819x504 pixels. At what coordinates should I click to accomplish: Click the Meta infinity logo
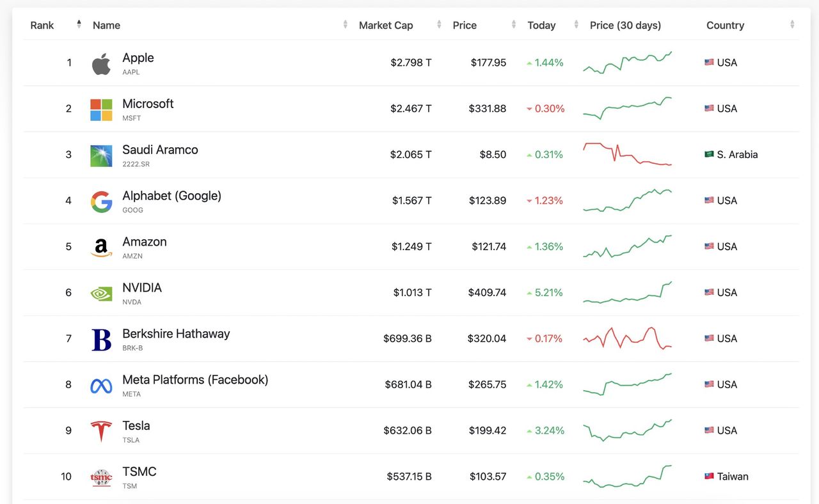[101, 386]
